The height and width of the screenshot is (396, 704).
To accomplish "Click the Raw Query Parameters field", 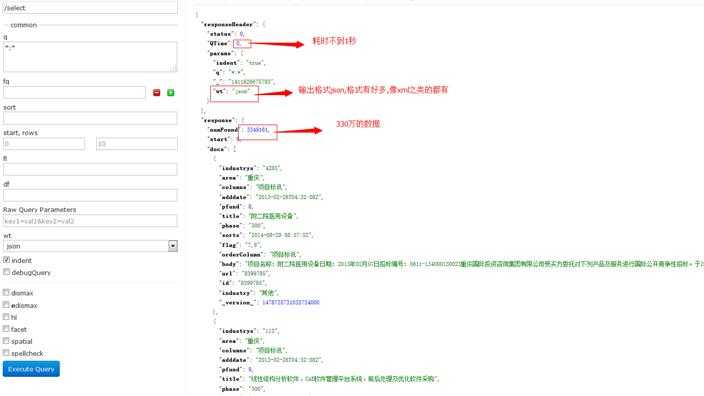I will [90, 221].
